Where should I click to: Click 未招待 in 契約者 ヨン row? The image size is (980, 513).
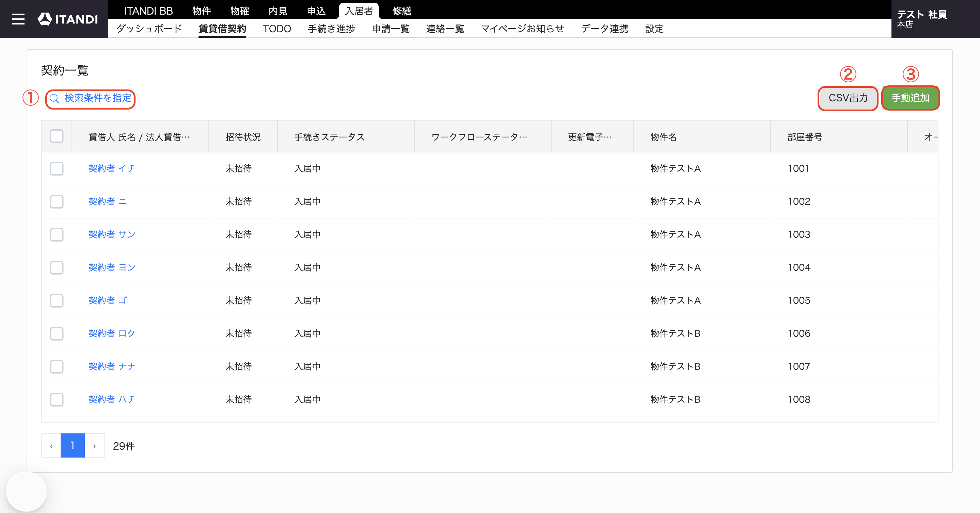[x=239, y=267]
